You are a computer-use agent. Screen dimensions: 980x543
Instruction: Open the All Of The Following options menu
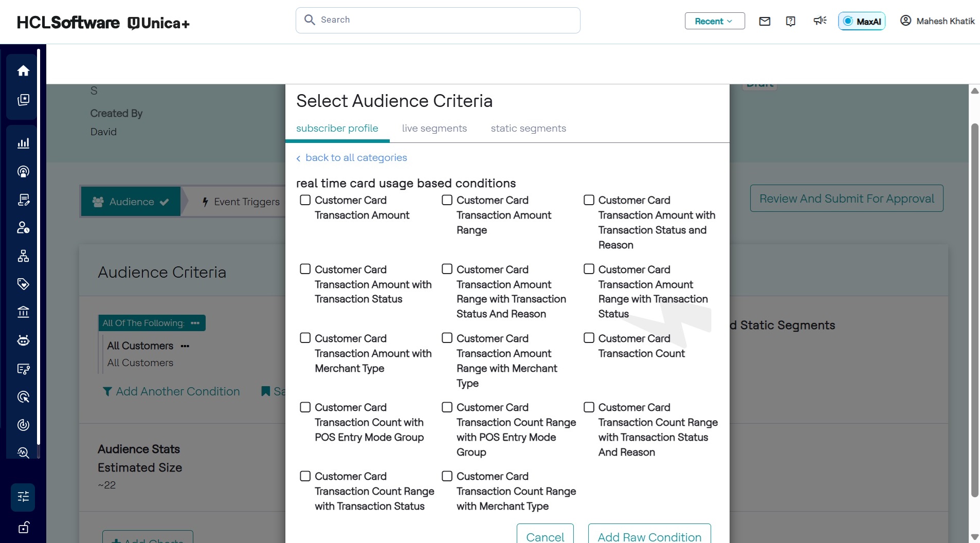[x=195, y=323]
